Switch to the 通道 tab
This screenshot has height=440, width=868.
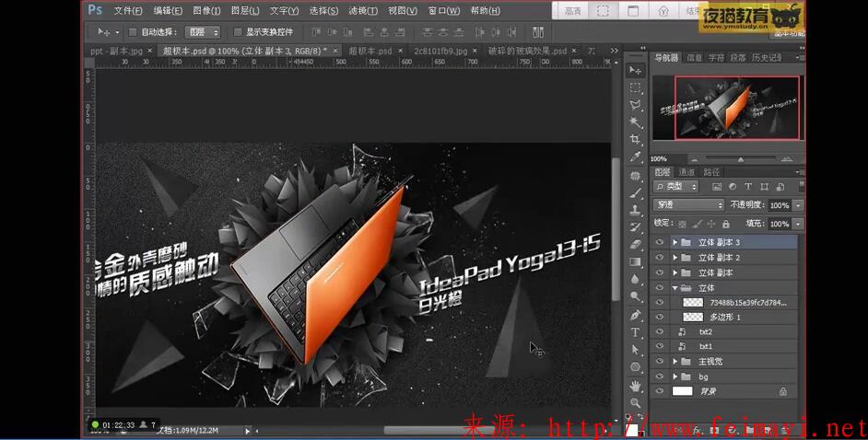686,172
